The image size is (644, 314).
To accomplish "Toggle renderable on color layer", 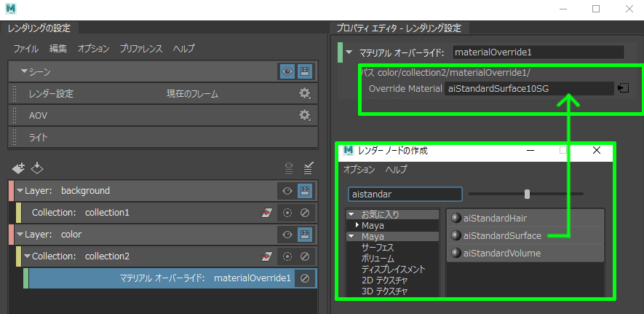I will 304,235.
